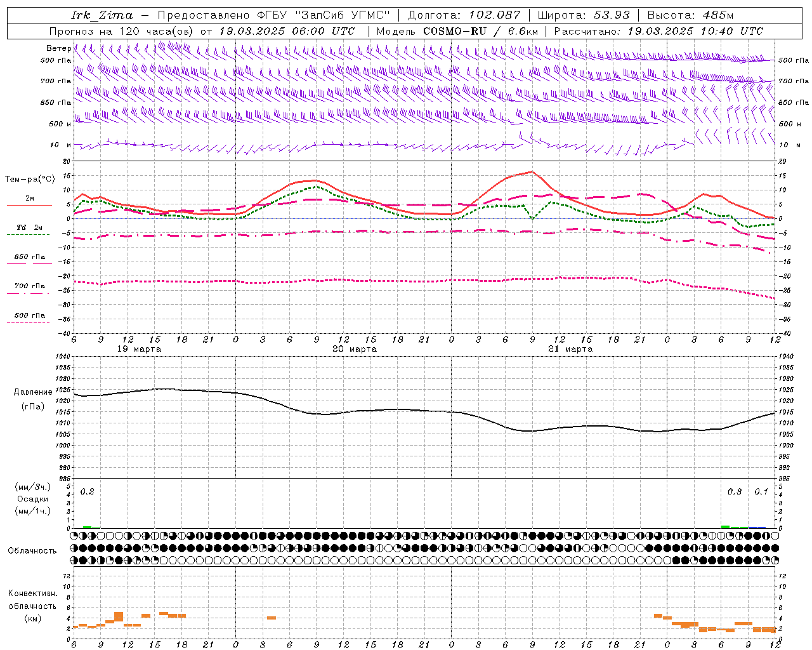Click the pink long-dashed 850 гПа legend line
The width and height of the screenshot is (812, 650).
point(29,264)
